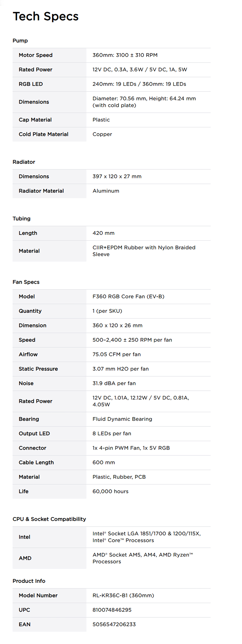Click the Radiator section heading
Viewport: 242px width, 644px height.
point(24,162)
